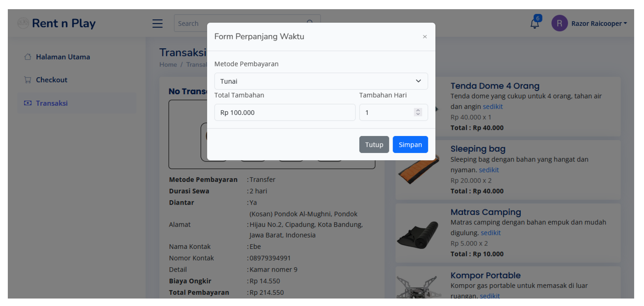The height and width of the screenshot is (306, 644).
Task: Click the R avatar icon of Razor Raicooper
Action: click(559, 23)
